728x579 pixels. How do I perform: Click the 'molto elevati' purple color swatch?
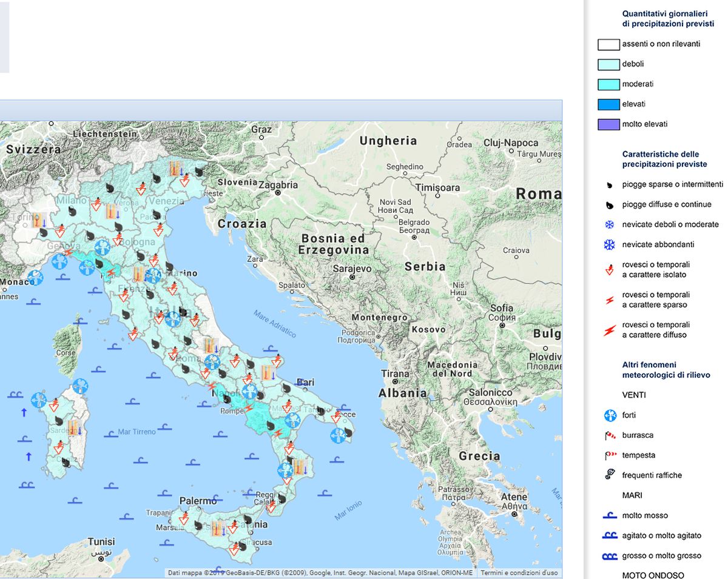608,124
